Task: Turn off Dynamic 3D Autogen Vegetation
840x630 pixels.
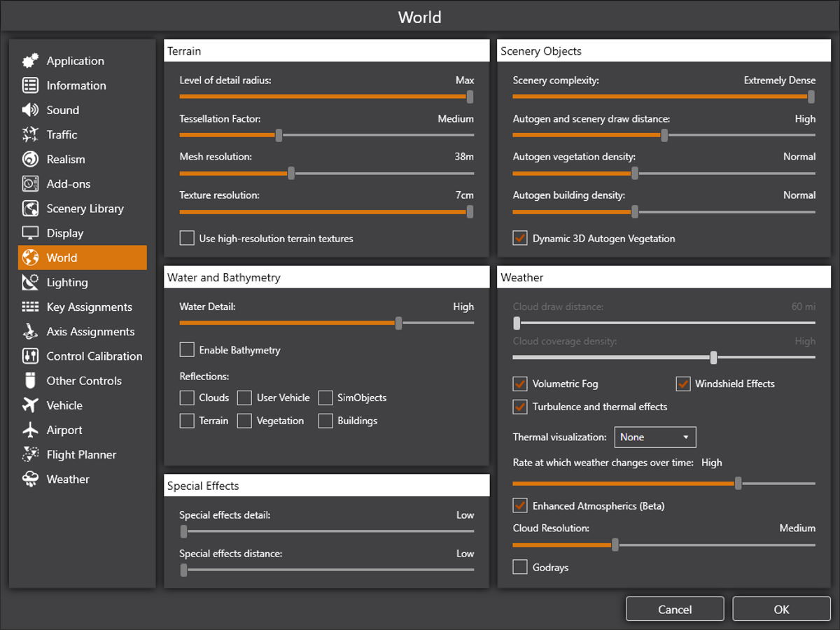Action: pyautogui.click(x=520, y=238)
